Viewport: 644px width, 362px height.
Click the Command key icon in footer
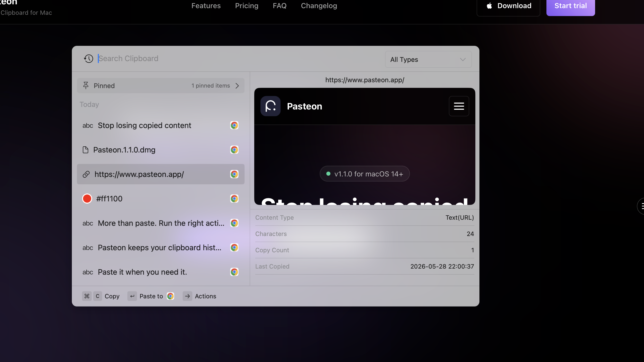click(87, 296)
